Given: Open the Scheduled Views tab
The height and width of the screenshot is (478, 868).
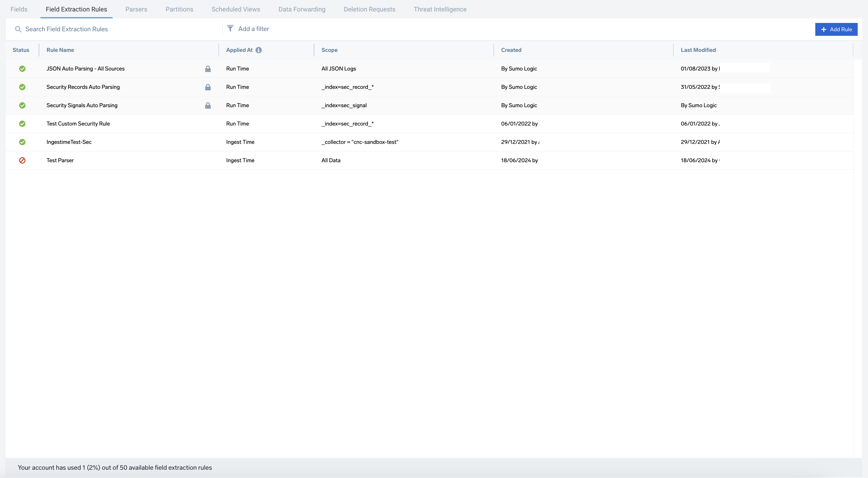Looking at the screenshot, I should click(x=235, y=9).
